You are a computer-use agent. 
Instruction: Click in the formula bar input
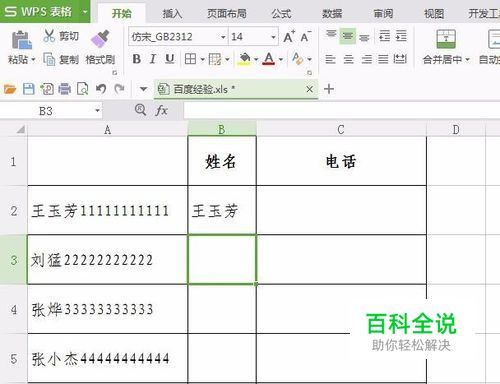click(342, 111)
